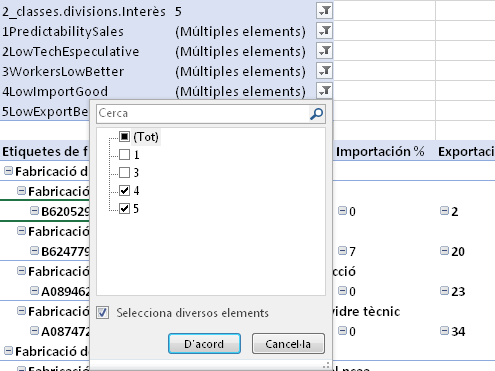The image size is (495, 371).
Task: Select 4LowImportGood (Múltiples elements) value
Action: (240, 91)
